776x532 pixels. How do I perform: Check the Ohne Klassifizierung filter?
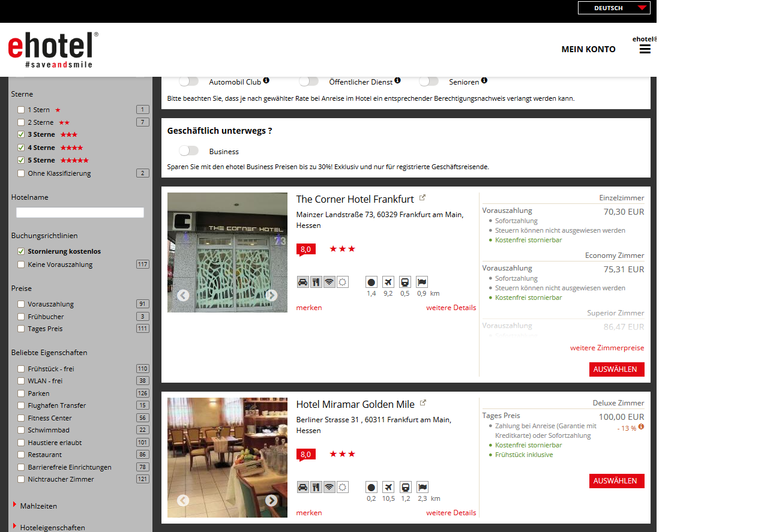(x=21, y=173)
